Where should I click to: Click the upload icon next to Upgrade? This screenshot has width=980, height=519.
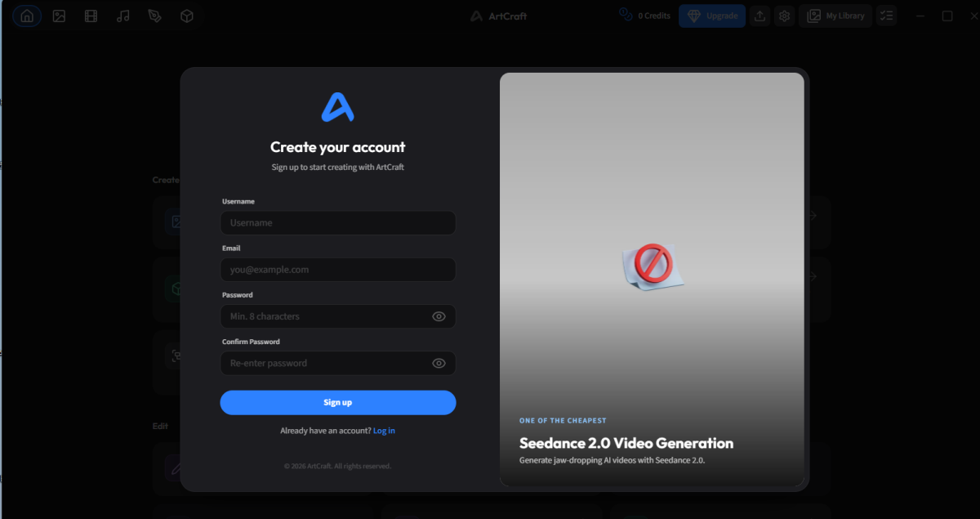click(760, 16)
